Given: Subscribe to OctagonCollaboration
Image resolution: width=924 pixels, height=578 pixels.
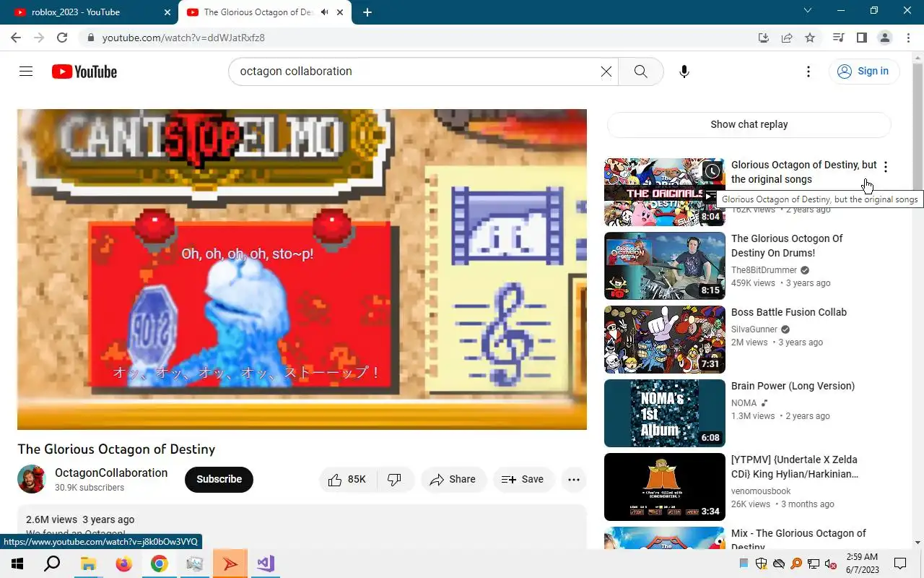Looking at the screenshot, I should 219,480.
